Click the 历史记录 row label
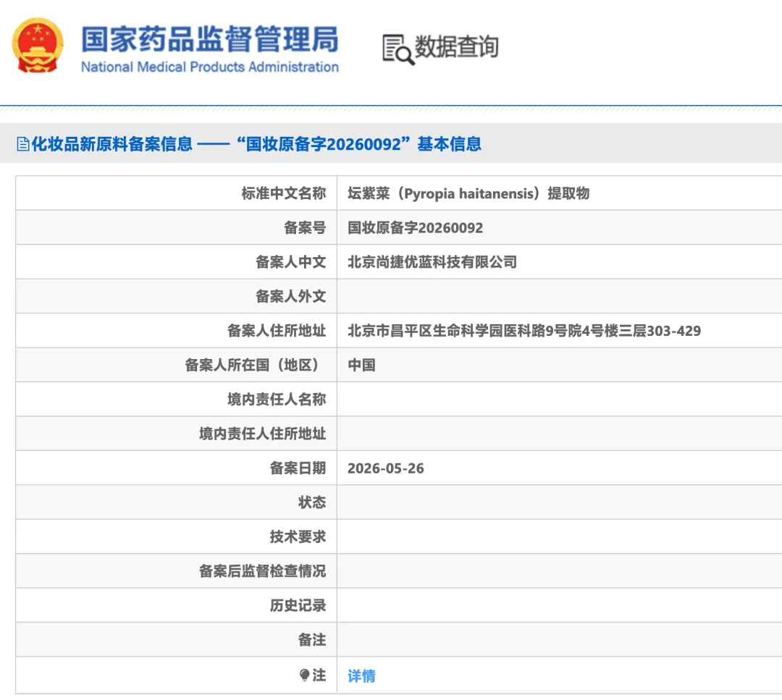782x700 pixels. point(298,605)
